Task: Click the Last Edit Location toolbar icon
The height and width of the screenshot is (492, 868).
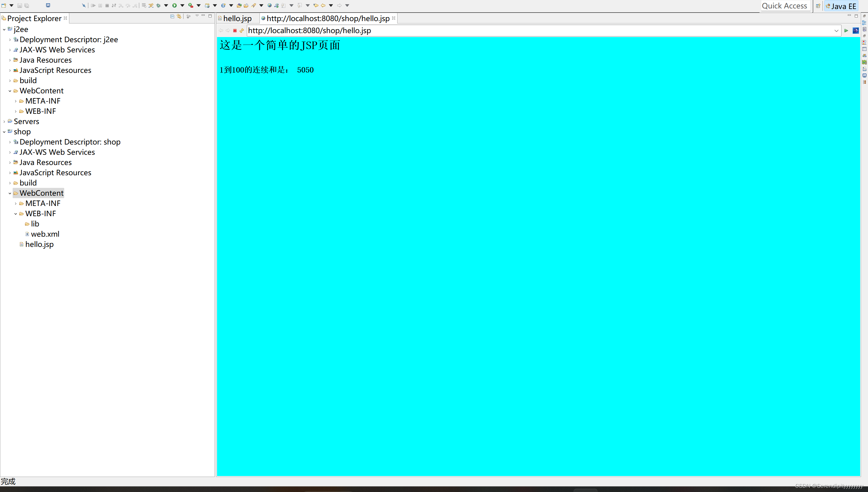Action: (316, 5)
